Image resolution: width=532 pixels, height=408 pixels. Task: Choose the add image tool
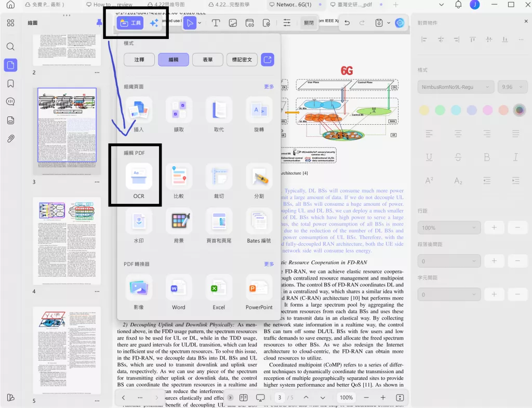point(233,23)
